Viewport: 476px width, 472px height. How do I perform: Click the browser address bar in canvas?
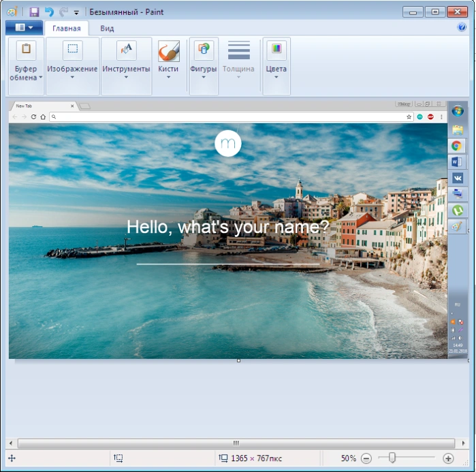click(231, 117)
